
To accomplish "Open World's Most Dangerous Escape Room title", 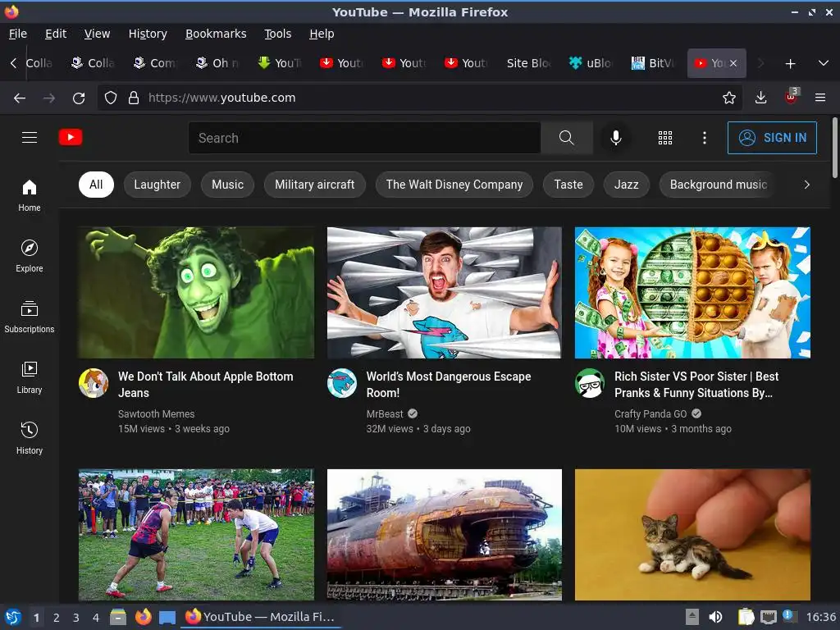I will click(x=449, y=385).
